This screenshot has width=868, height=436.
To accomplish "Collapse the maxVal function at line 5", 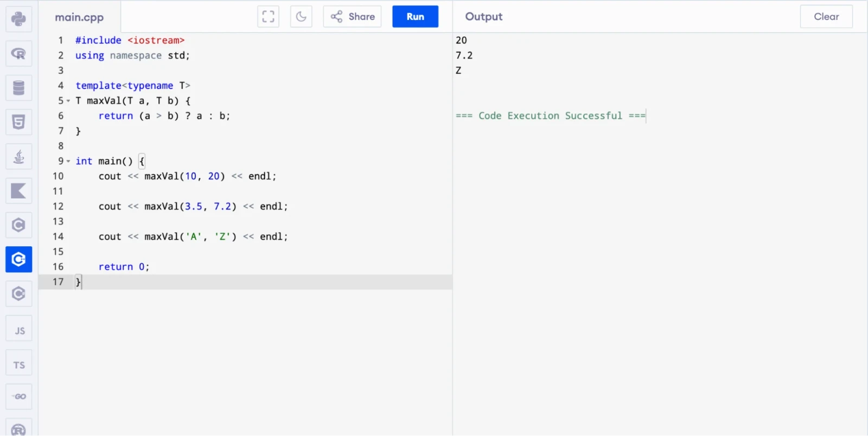I will pos(68,101).
